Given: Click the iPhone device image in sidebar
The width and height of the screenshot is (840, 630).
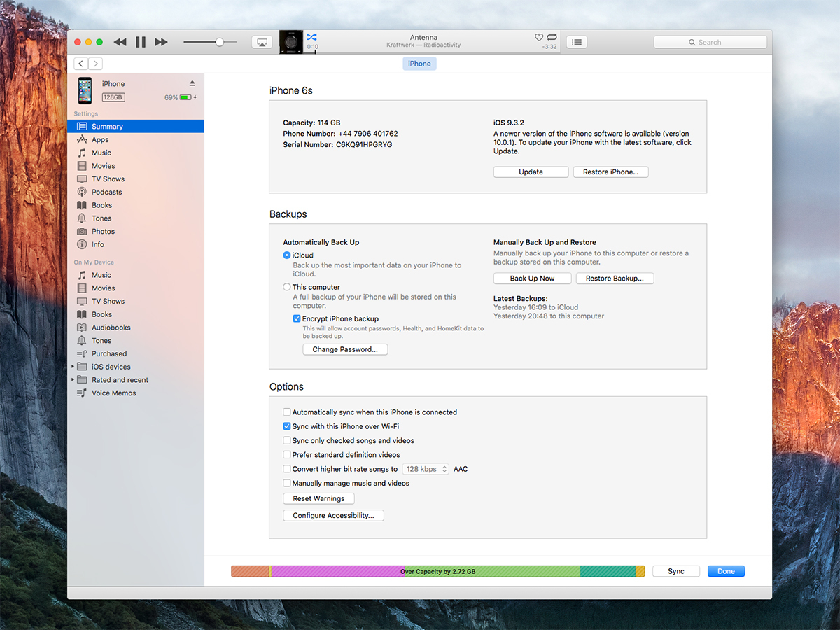Looking at the screenshot, I should tap(85, 90).
